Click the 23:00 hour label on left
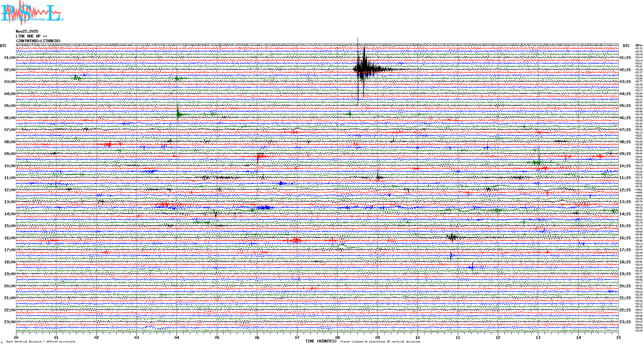644x346 pixels. 10,322
